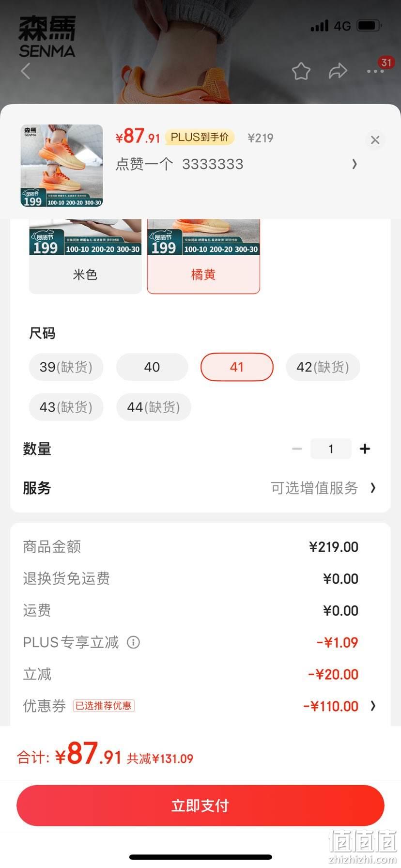Viewport: 401px width, 868px height.
Task: Click the quantity input field
Action: pyautogui.click(x=331, y=449)
